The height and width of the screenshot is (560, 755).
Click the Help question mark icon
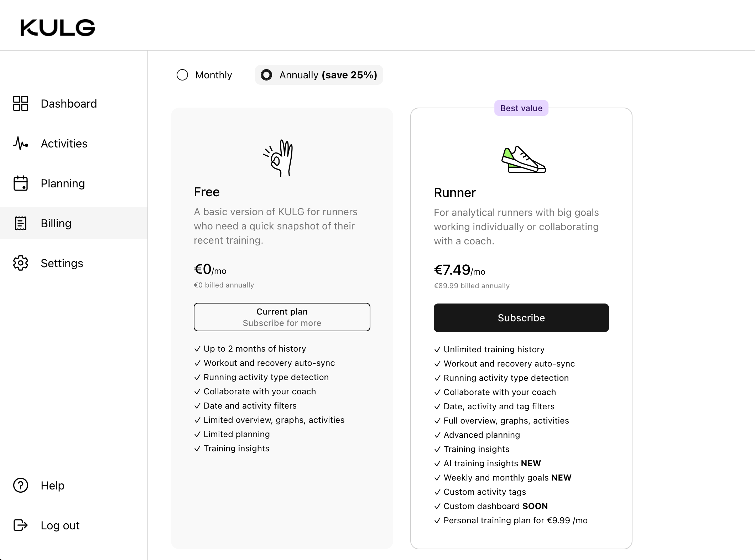(21, 486)
